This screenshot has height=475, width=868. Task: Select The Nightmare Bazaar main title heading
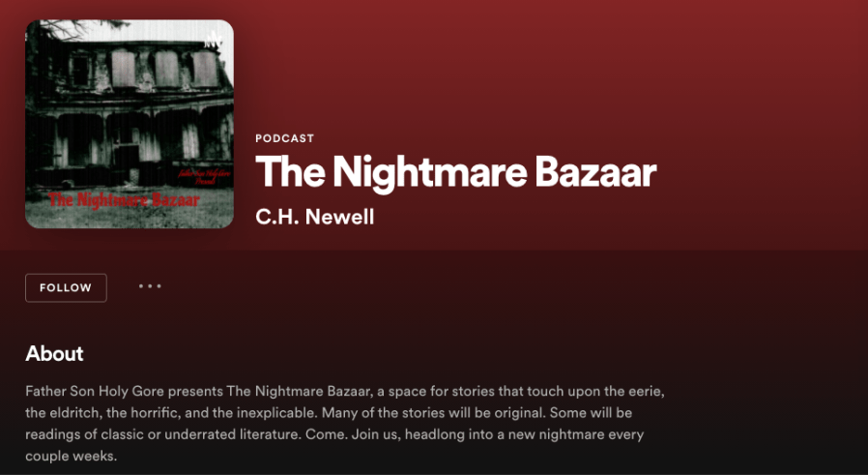(x=455, y=172)
